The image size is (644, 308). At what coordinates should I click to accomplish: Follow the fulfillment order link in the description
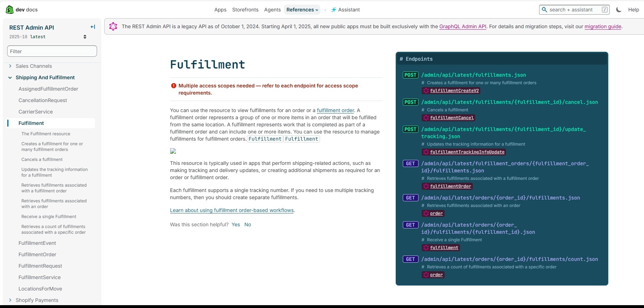pos(335,110)
